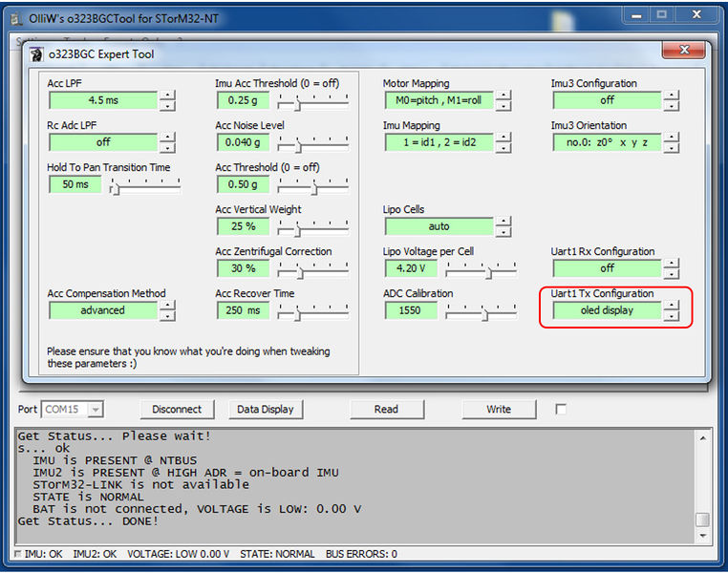
Task: Click the Read button
Action: click(386, 410)
